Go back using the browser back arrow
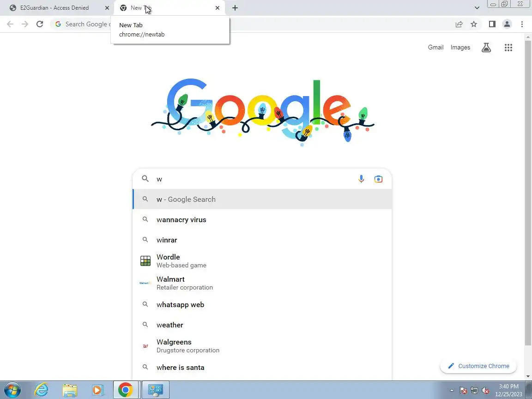532x399 pixels. pyautogui.click(x=10, y=24)
